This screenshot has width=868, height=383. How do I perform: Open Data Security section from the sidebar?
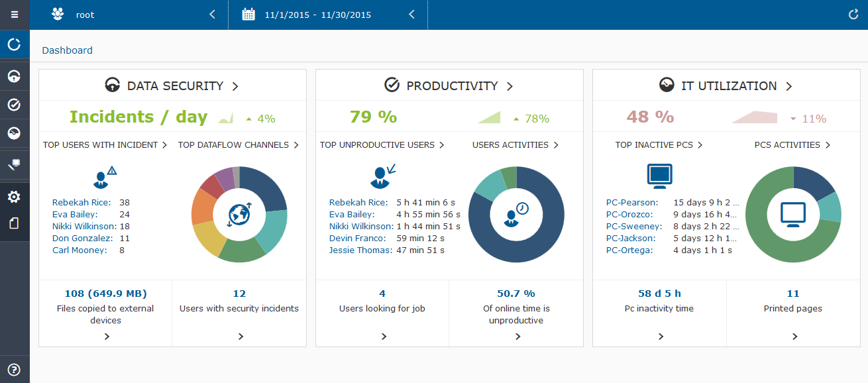14,76
